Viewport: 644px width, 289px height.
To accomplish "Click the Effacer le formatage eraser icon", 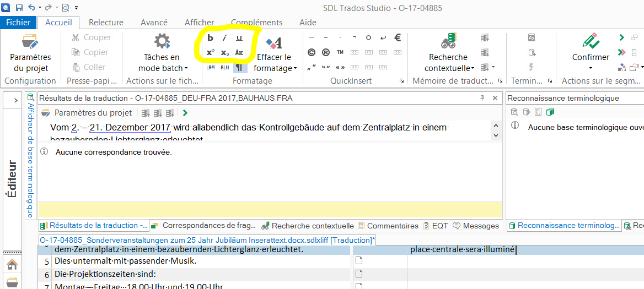I will coord(274,42).
